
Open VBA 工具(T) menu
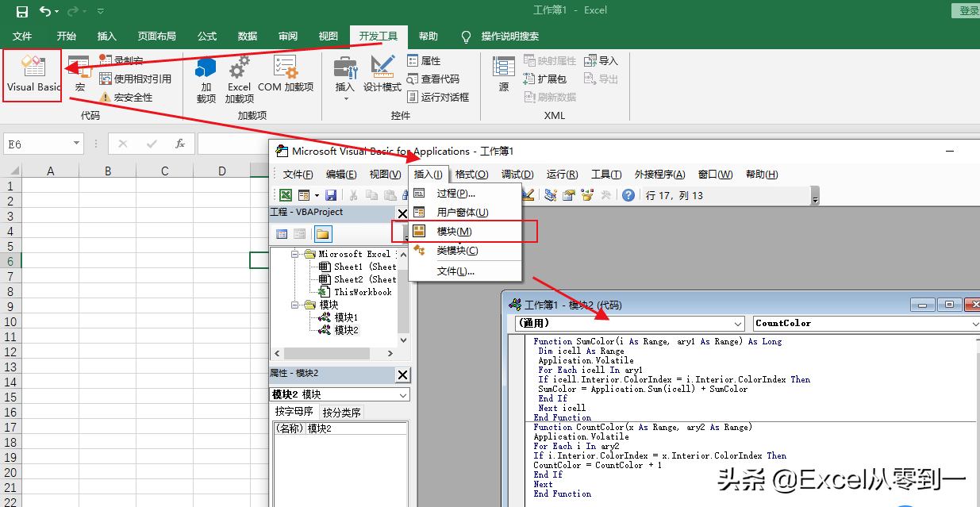coord(606,175)
